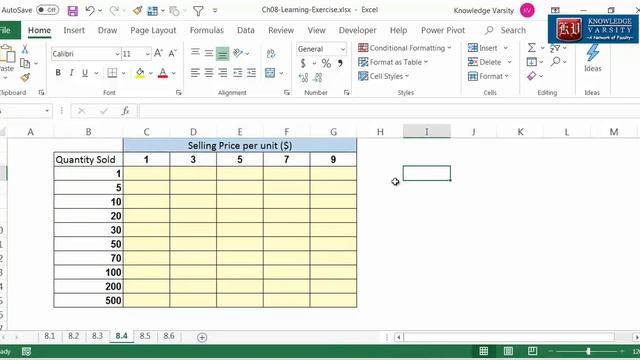Add a new sheet with plus icon
The image size is (640, 360).
[202, 337]
